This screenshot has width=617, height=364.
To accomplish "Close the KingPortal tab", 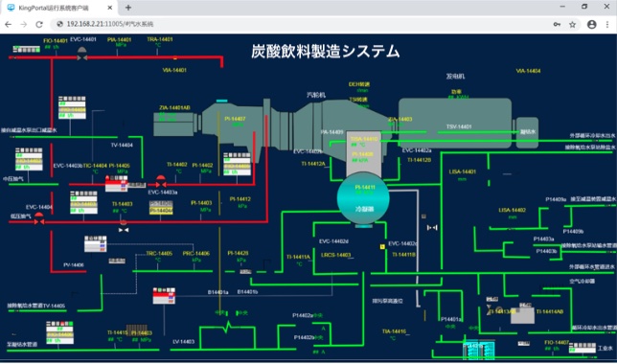I will click(x=110, y=8).
